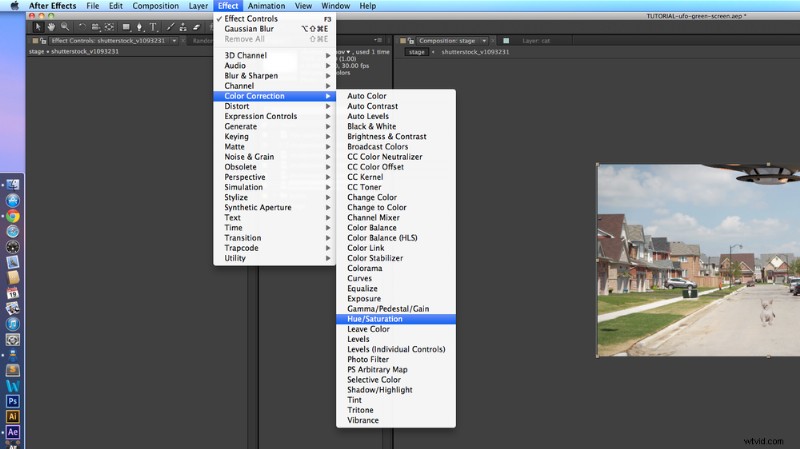Open Finder from the dock
Image resolution: width=800 pixels, height=449 pixels.
(x=13, y=185)
